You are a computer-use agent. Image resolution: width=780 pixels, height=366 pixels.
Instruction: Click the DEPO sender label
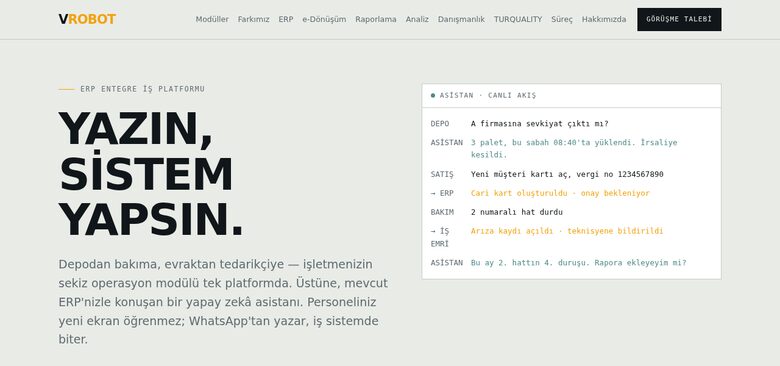pos(440,124)
